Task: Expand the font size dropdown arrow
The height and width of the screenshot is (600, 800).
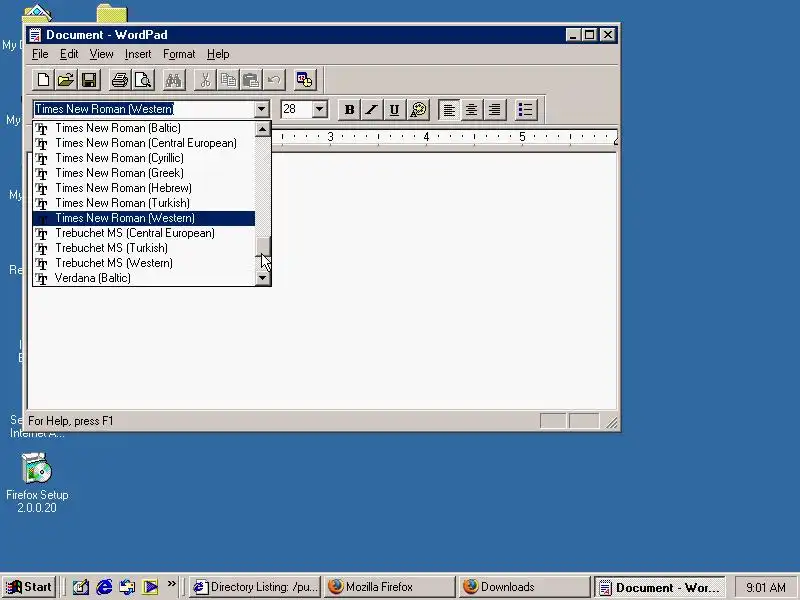Action: click(x=320, y=109)
